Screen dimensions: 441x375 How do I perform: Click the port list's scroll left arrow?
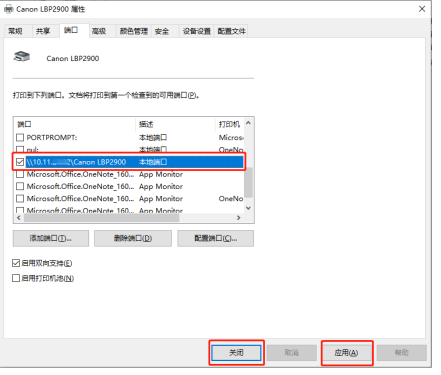19,218
